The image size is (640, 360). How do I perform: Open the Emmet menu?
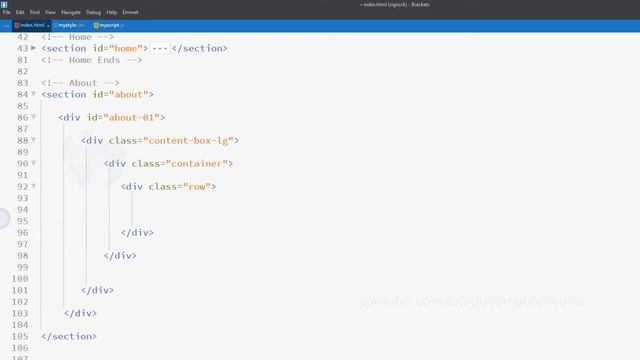click(130, 12)
